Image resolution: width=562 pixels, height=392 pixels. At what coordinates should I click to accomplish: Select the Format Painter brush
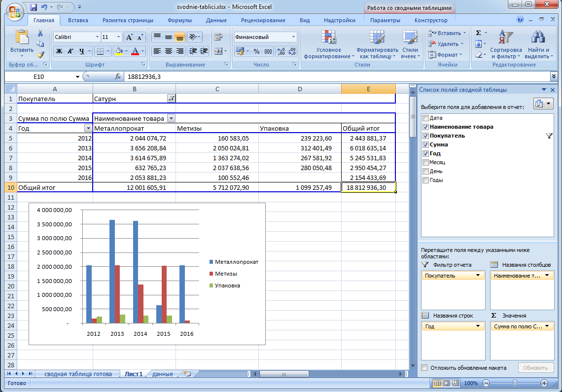tap(40, 55)
